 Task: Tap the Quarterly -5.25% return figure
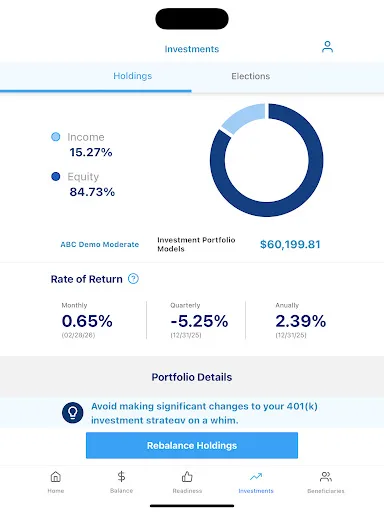point(199,321)
